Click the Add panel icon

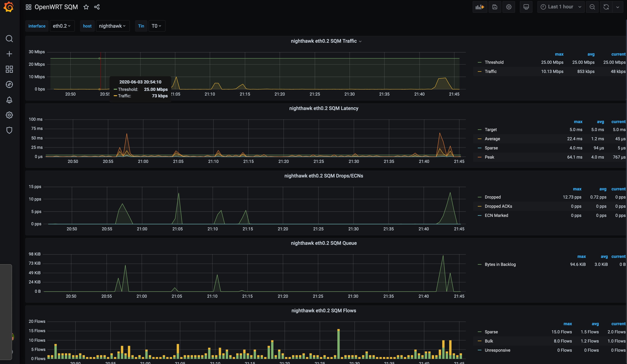point(480,7)
